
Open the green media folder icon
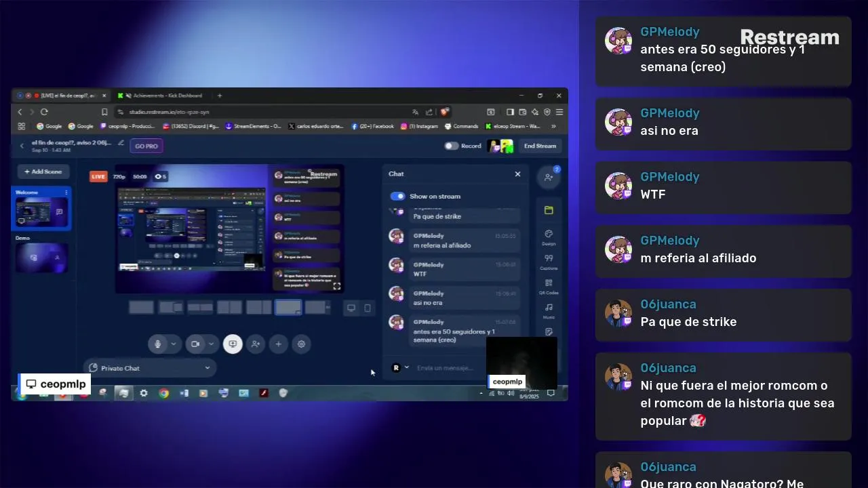pyautogui.click(x=549, y=210)
